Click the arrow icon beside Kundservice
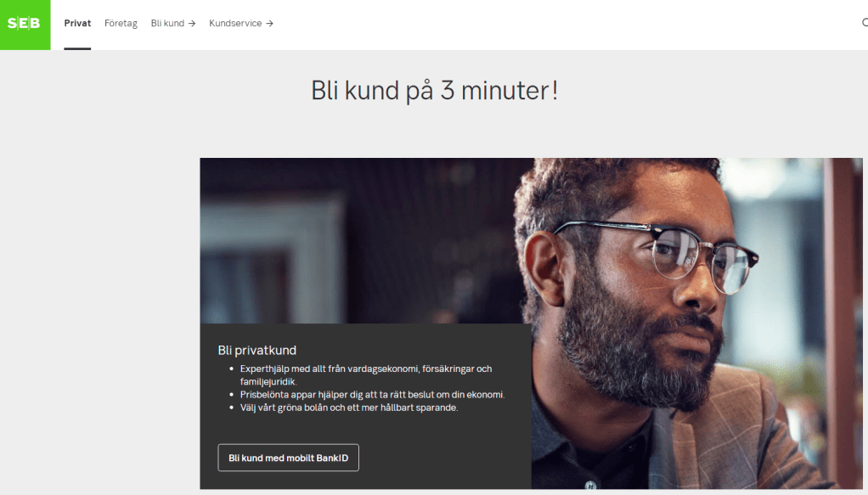Screen dimensions: 868x495 click(x=269, y=23)
